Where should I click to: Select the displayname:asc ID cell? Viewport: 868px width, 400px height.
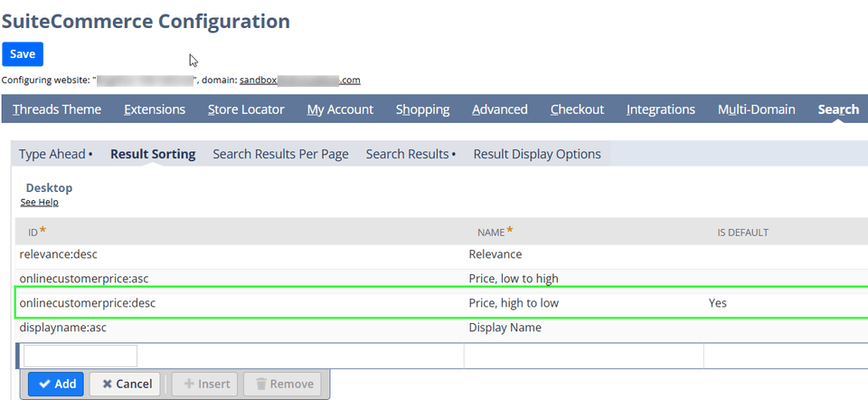(x=240, y=328)
